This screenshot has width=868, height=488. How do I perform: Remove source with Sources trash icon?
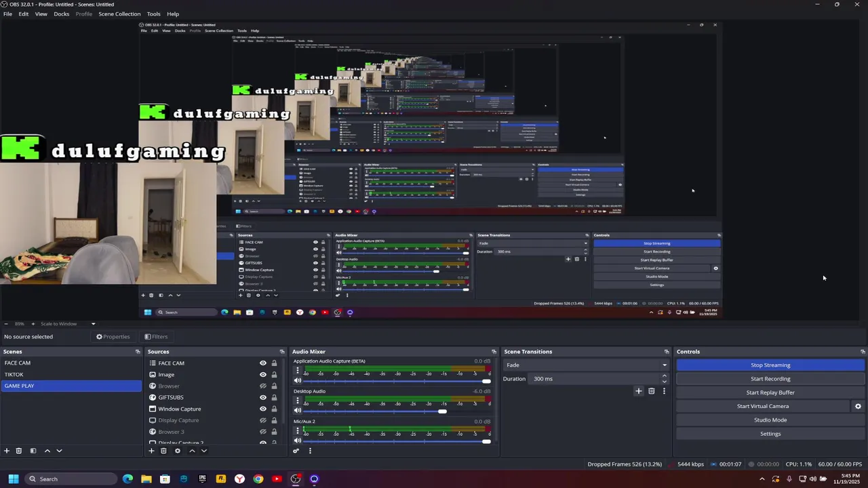[x=163, y=451]
